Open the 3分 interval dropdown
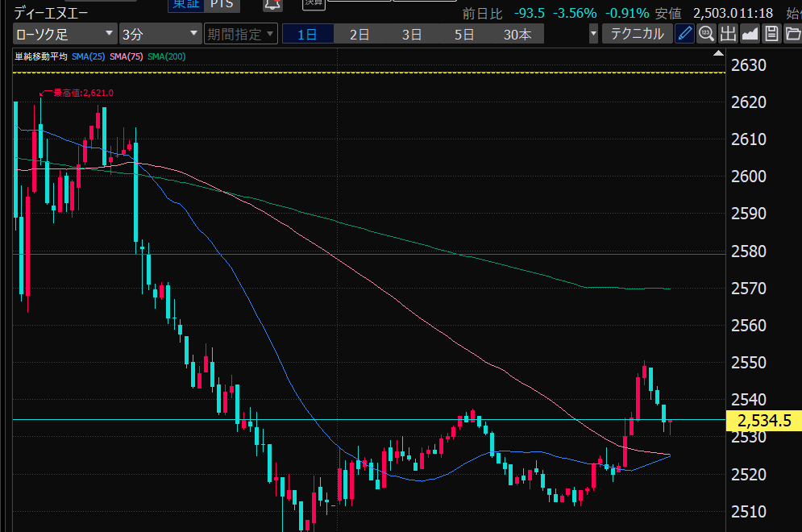Screen dimensions: 802x532 [160, 34]
